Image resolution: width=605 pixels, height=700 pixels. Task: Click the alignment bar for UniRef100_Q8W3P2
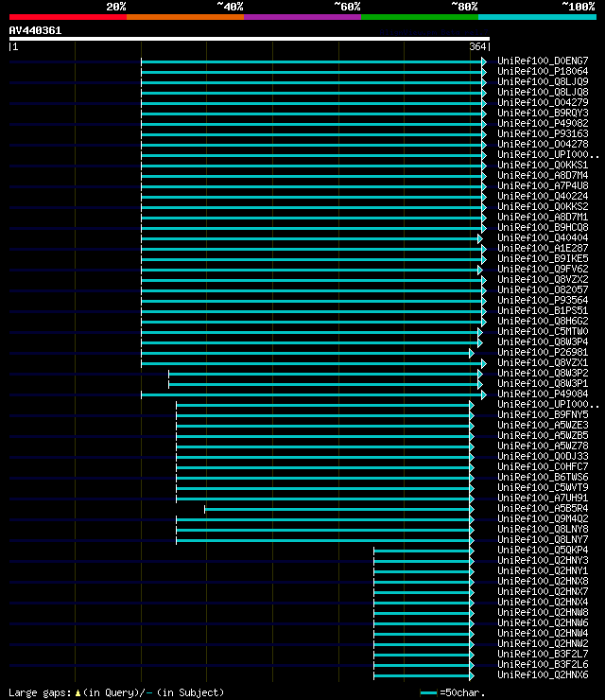coord(326,374)
